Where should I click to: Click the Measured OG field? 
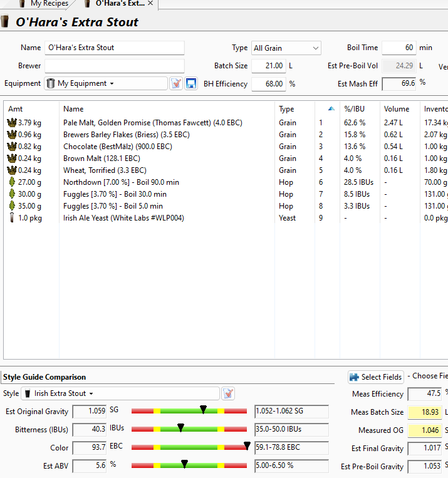[x=424, y=430]
